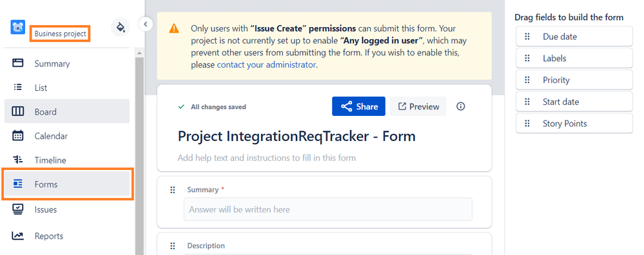
Task: Click the orange warning triangle icon
Action: [174, 28]
